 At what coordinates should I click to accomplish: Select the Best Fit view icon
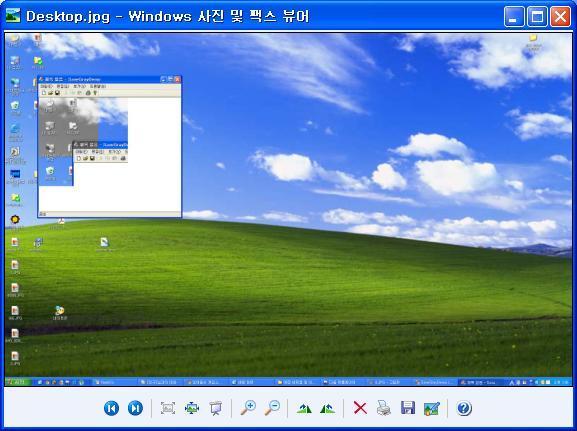[x=168, y=408]
